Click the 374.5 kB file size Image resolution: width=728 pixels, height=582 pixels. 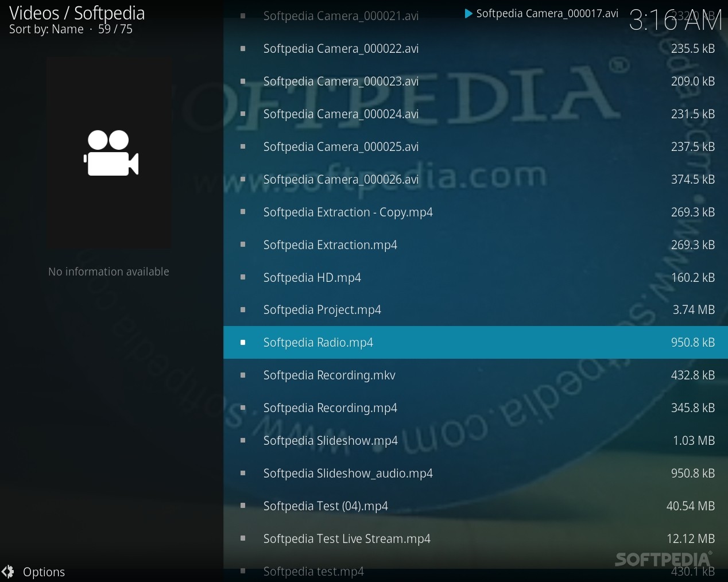point(693,180)
